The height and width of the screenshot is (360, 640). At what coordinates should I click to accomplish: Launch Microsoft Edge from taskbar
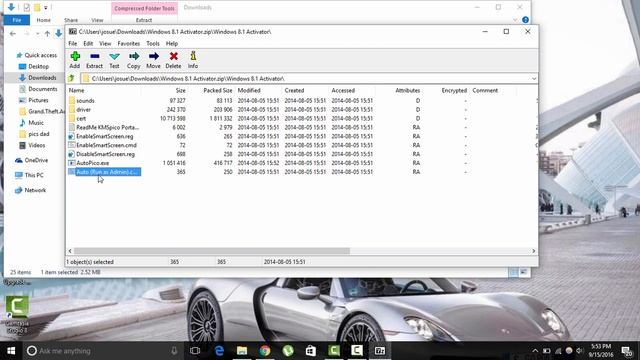tap(219, 351)
